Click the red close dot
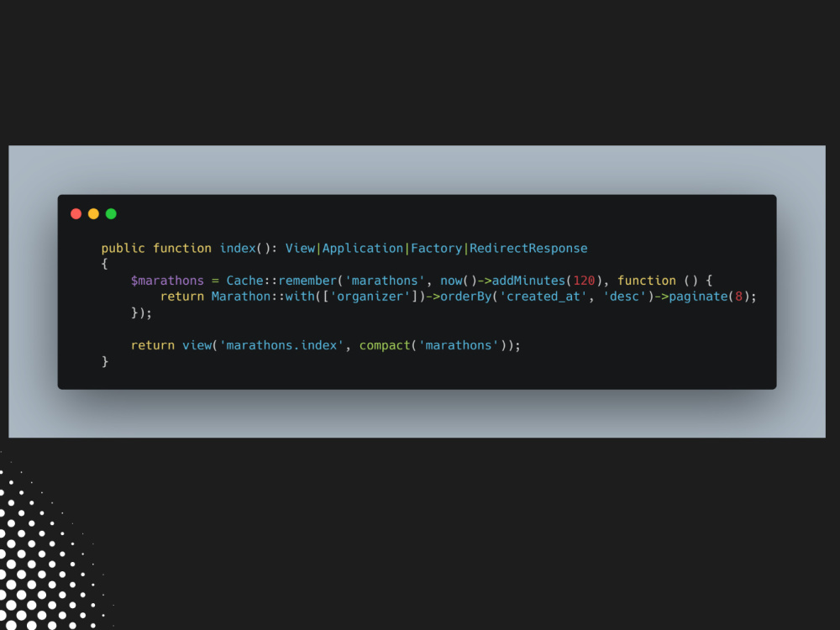This screenshot has width=840, height=630. coord(76,213)
